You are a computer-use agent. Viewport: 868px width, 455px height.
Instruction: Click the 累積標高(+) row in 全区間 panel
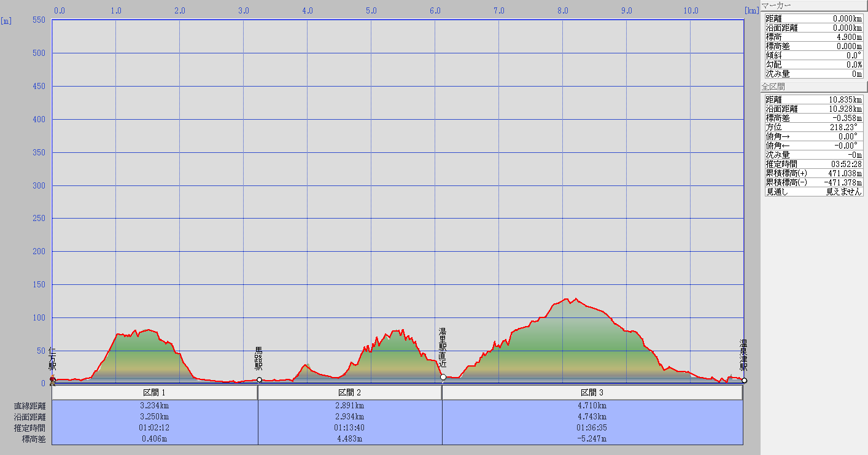click(x=813, y=173)
